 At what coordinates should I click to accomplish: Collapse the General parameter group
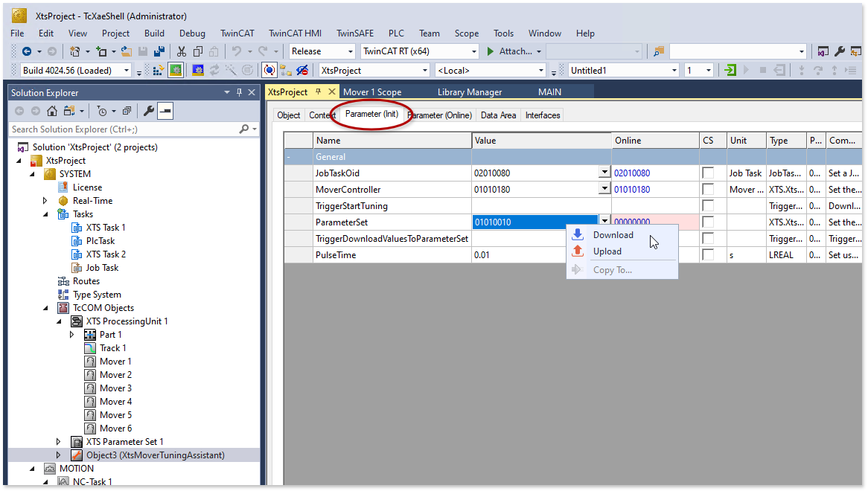tap(288, 157)
